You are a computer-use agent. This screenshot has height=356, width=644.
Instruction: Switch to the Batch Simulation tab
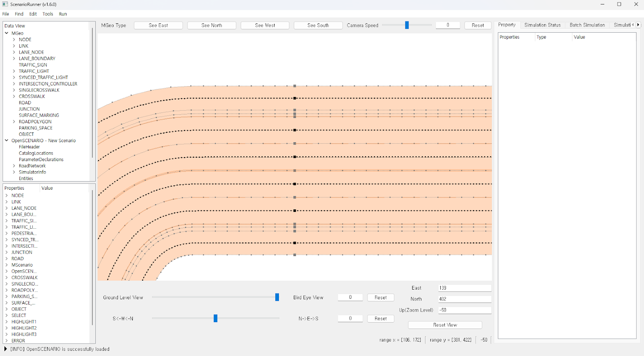(587, 25)
